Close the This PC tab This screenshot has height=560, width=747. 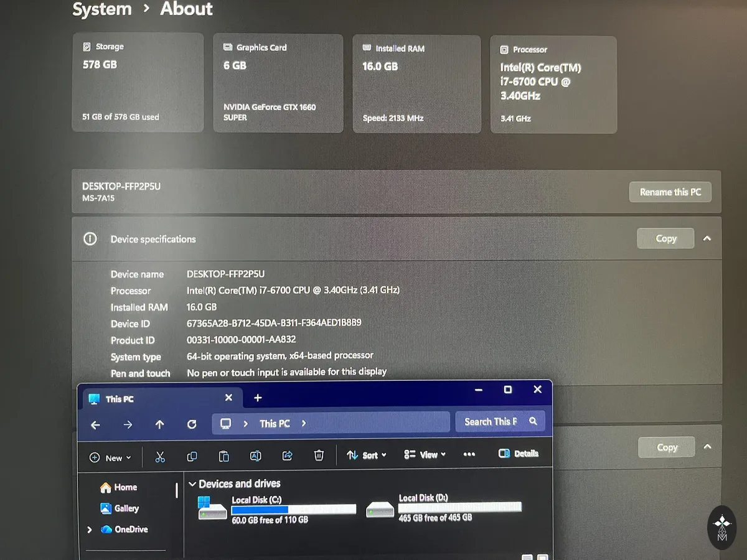[228, 398]
